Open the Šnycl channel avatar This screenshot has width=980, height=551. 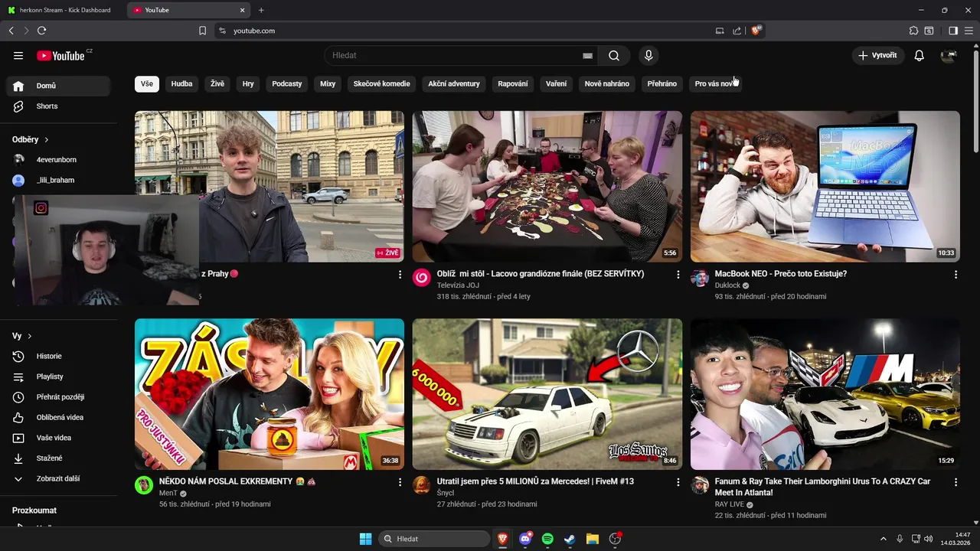[x=422, y=485]
